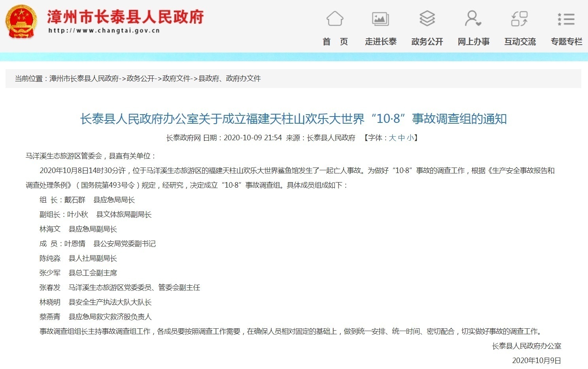Viewport: 588px width, 369px height.
Task: Click the home icon above 首页
Action: point(335,19)
